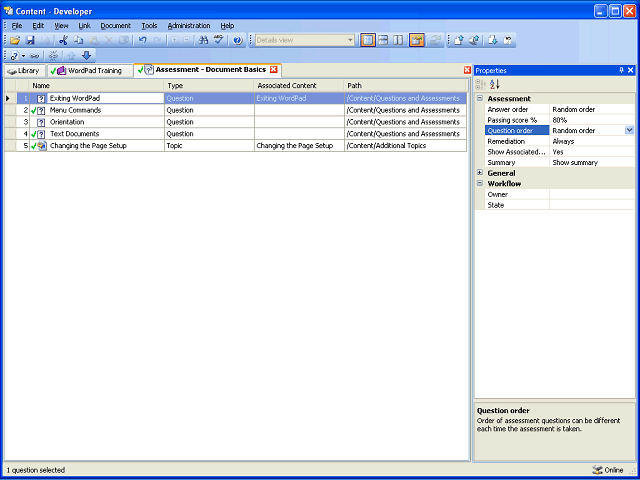Toggle the Properties pane toolbar icon
This screenshot has height=480, width=640.
417,40
